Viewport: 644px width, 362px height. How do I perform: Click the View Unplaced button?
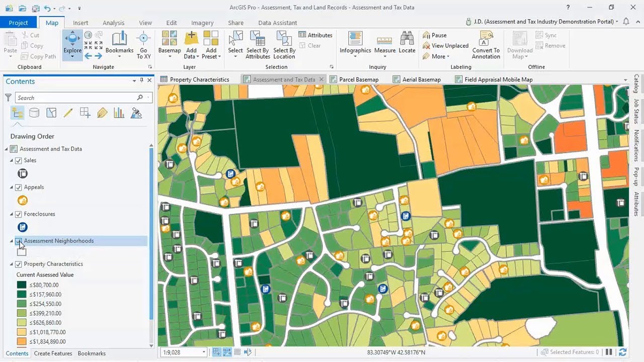pyautogui.click(x=445, y=46)
